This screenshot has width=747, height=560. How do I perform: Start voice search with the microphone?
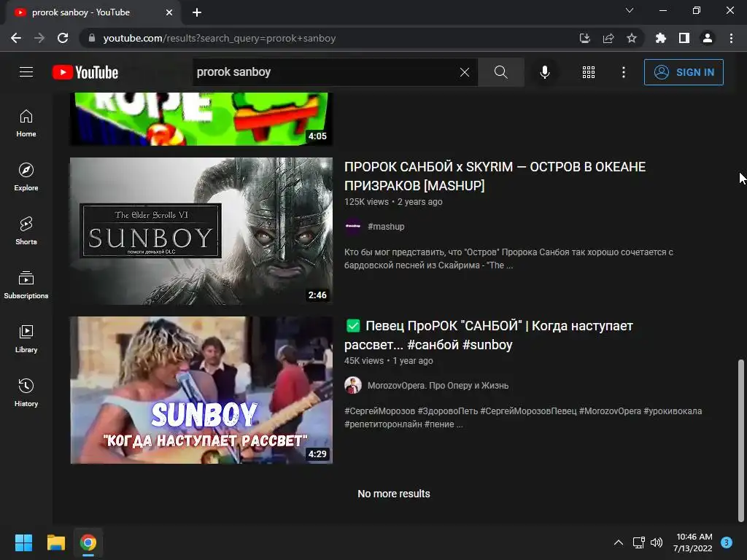point(544,72)
